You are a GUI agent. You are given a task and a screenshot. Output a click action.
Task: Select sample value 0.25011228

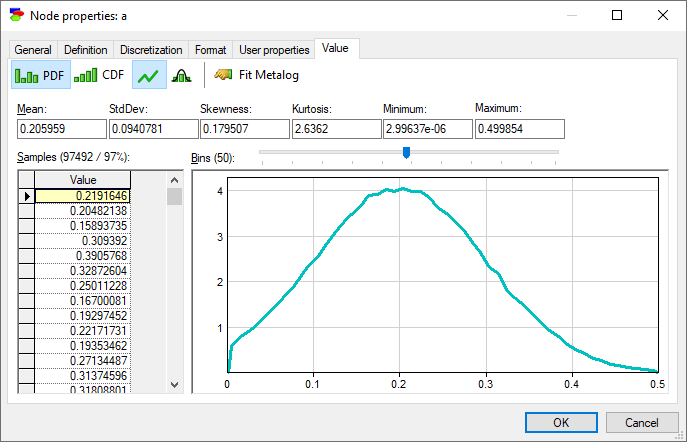tap(82, 286)
